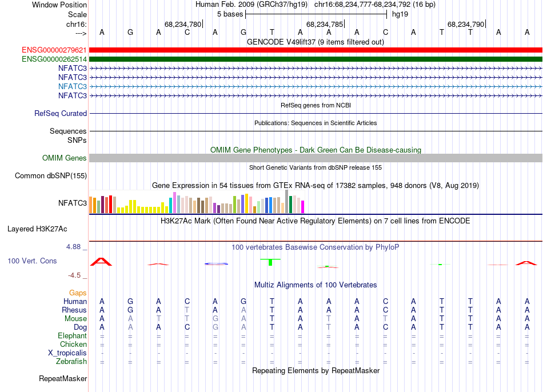Click the 'RefSeq genes from NCBI' title

[316, 105]
